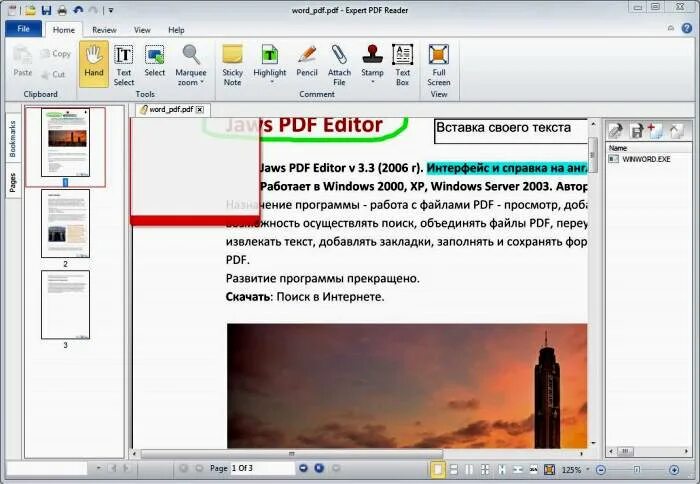Redo the action in the quick access toolbar

click(x=93, y=9)
